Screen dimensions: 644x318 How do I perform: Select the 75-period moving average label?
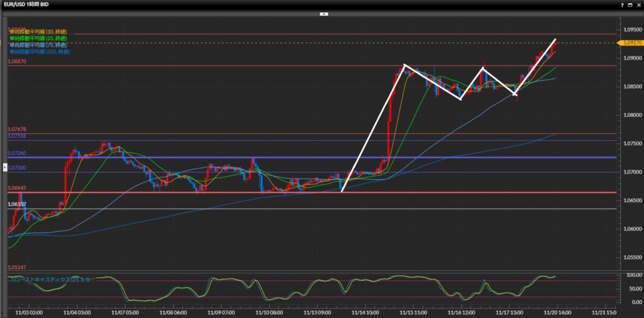point(38,45)
